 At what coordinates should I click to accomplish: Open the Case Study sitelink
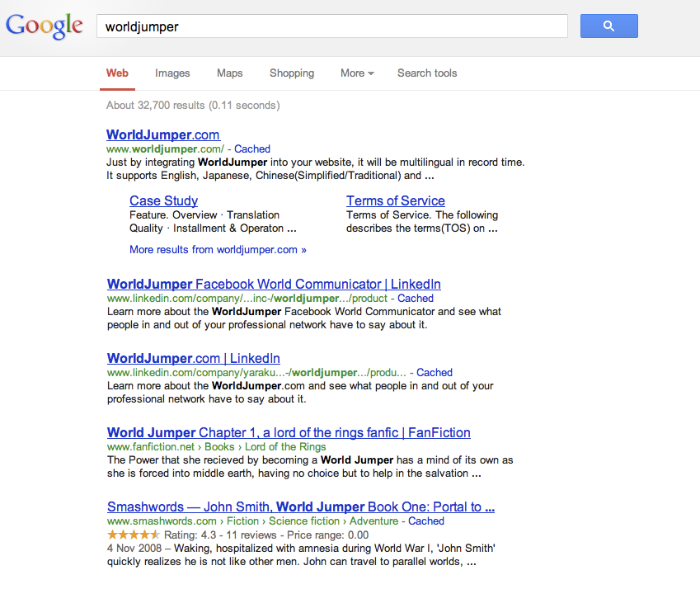click(x=163, y=201)
